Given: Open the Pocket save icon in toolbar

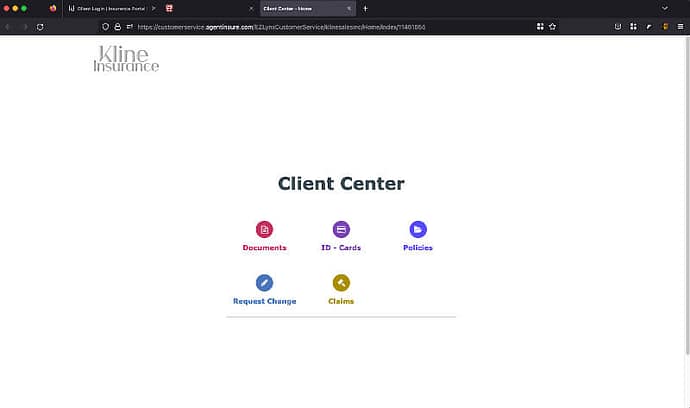Looking at the screenshot, I should [x=618, y=27].
